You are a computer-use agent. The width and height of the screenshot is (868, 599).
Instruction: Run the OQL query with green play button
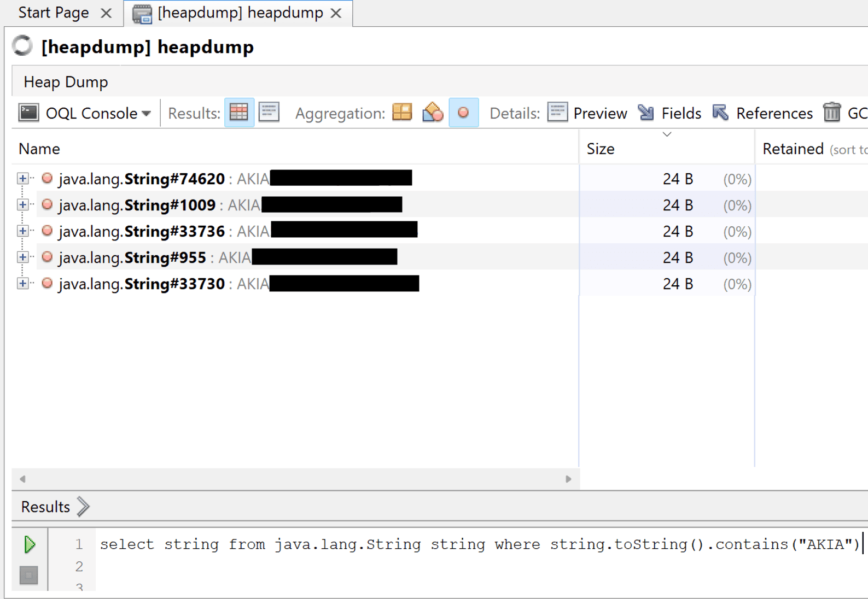point(30,544)
